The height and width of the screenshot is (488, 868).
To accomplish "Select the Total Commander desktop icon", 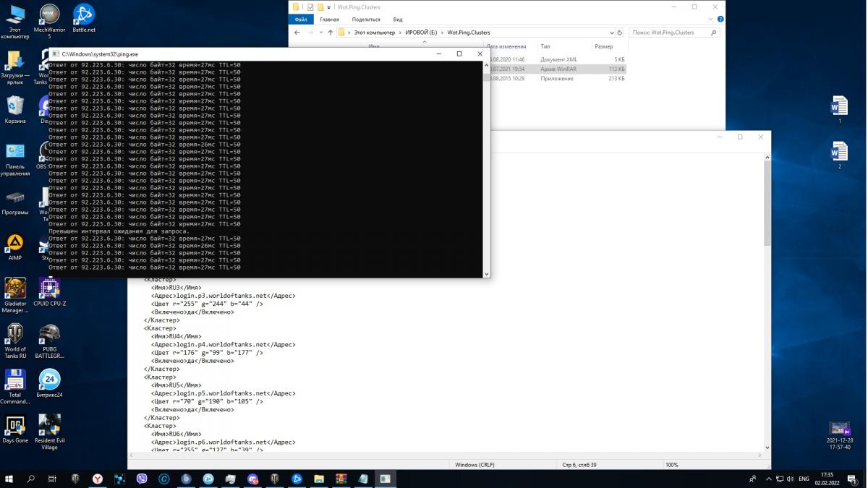I will point(15,387).
